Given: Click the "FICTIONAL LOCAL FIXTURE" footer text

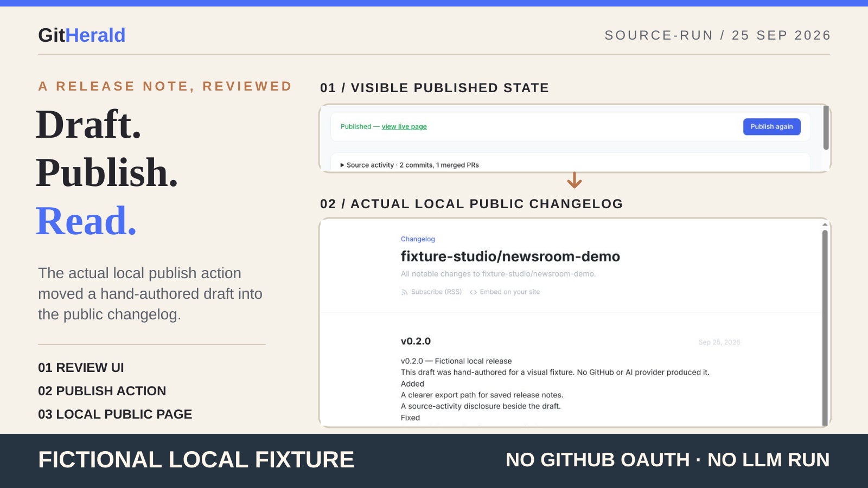Looking at the screenshot, I should (x=196, y=460).
